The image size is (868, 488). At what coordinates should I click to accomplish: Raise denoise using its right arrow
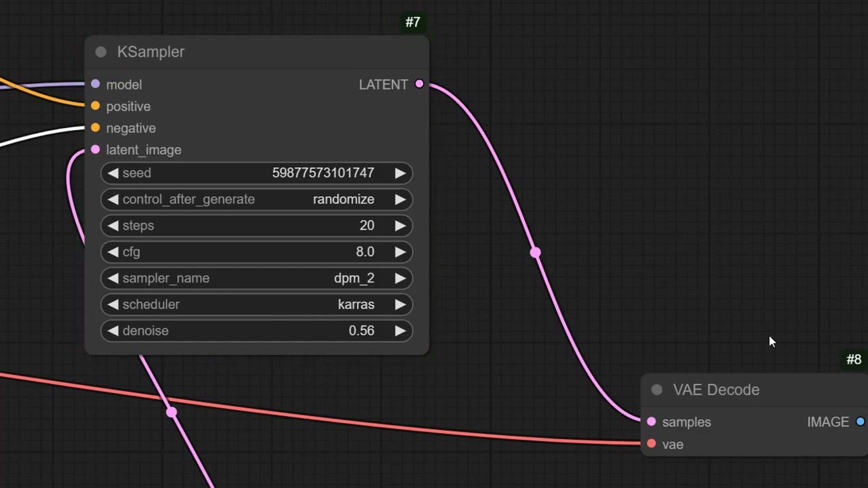pyautogui.click(x=400, y=331)
